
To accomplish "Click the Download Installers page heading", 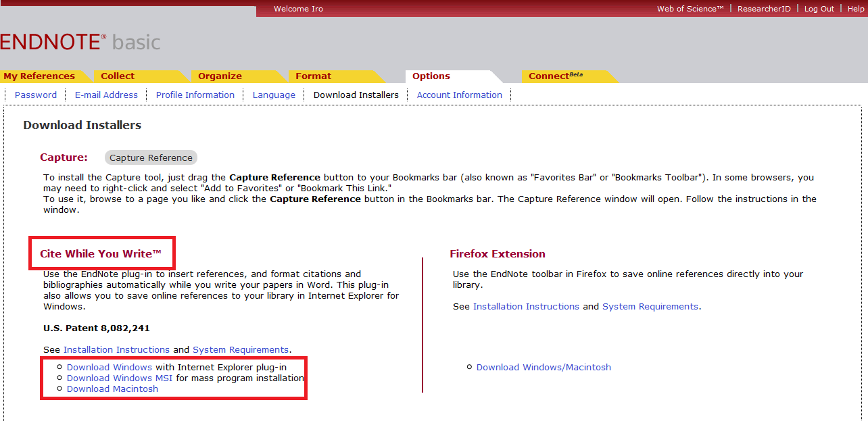I will click(x=82, y=125).
